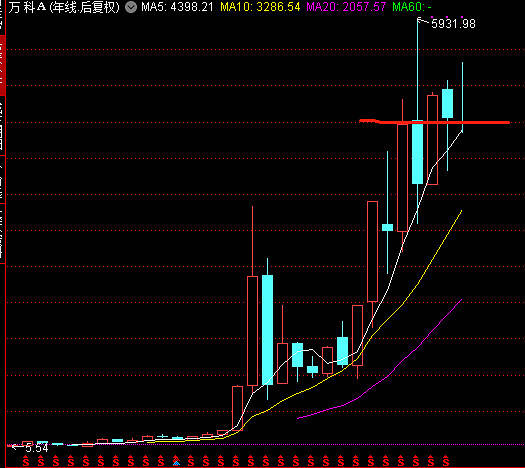Select the yellow MA10: 3286.54 label
This screenshot has width=525, height=468.
pyautogui.click(x=260, y=7)
